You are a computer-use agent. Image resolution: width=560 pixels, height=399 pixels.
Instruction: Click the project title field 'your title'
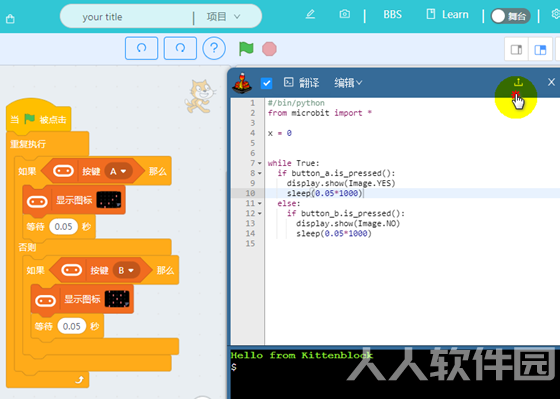tap(102, 17)
